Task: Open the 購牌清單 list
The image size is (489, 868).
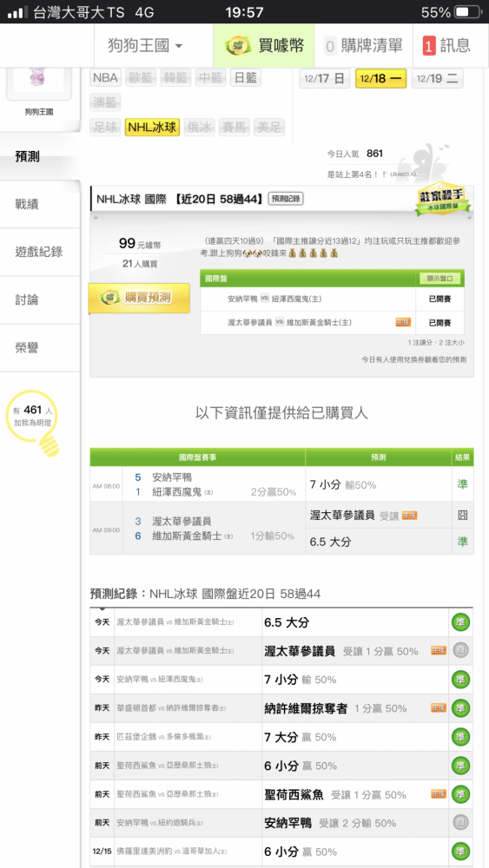Action: 363,45
